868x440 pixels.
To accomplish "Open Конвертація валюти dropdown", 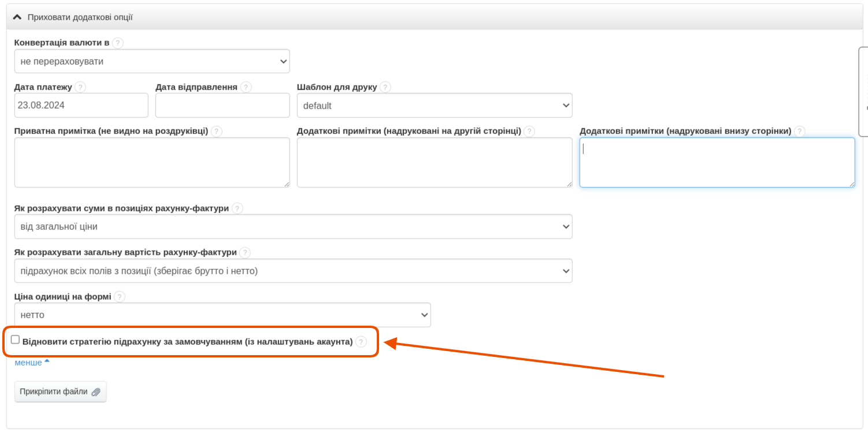I will click(x=152, y=61).
